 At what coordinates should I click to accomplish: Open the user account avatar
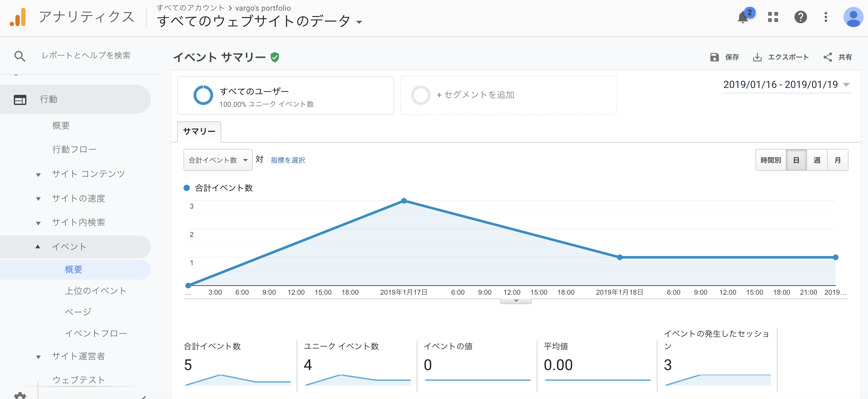pyautogui.click(x=853, y=17)
